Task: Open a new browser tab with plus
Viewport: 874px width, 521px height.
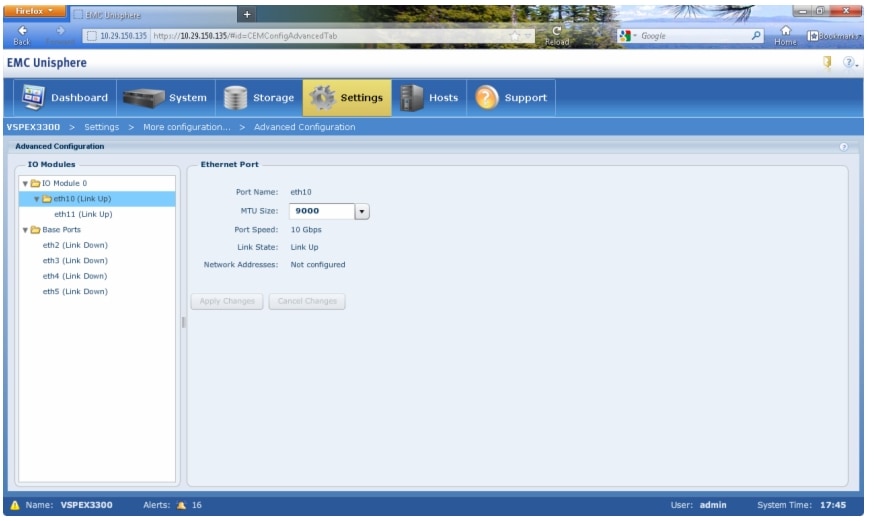Action: pyautogui.click(x=248, y=14)
